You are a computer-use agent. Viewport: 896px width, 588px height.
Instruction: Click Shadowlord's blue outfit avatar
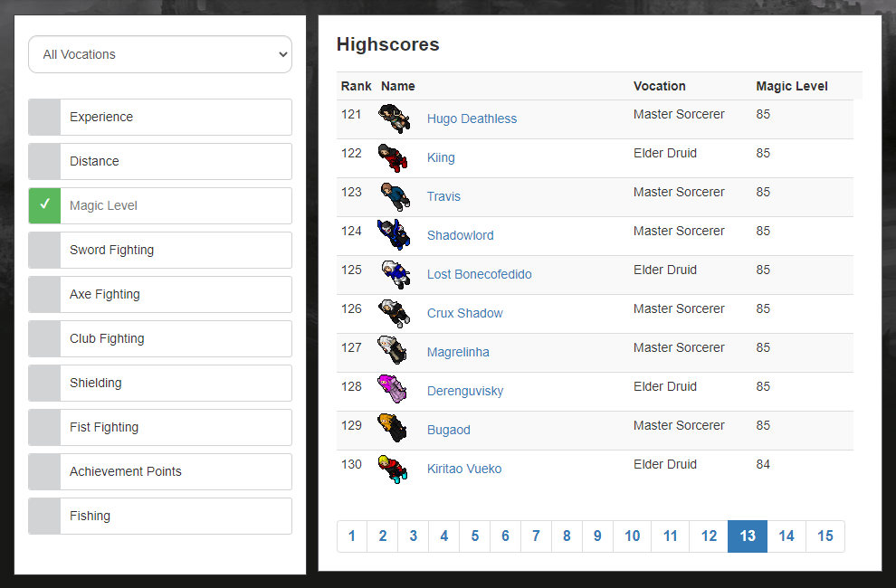394,235
